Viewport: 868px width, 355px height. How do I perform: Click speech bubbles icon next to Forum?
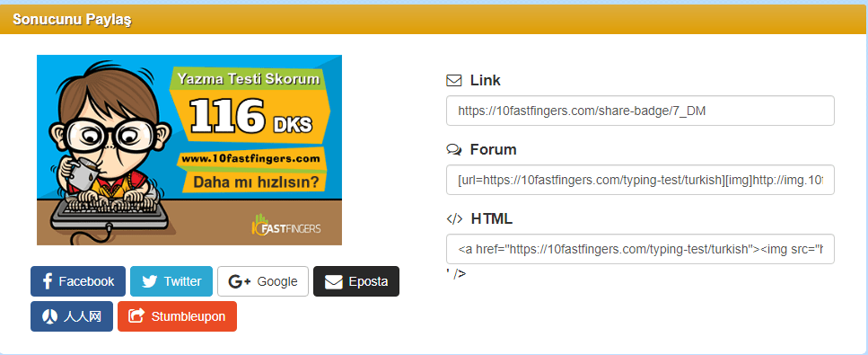click(454, 150)
